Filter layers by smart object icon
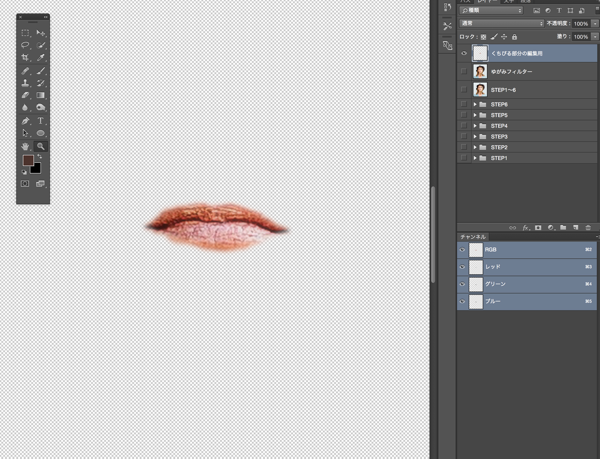The height and width of the screenshot is (459, 600). pyautogui.click(x=582, y=11)
